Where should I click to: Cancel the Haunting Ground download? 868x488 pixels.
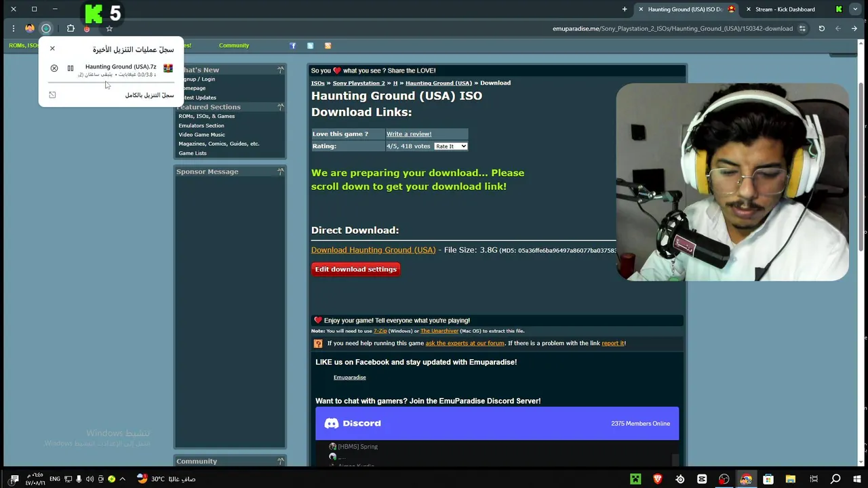(54, 68)
